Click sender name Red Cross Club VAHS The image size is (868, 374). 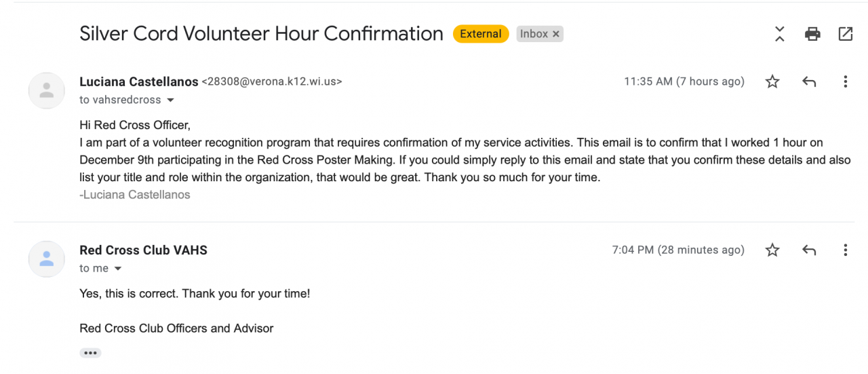[x=143, y=250]
